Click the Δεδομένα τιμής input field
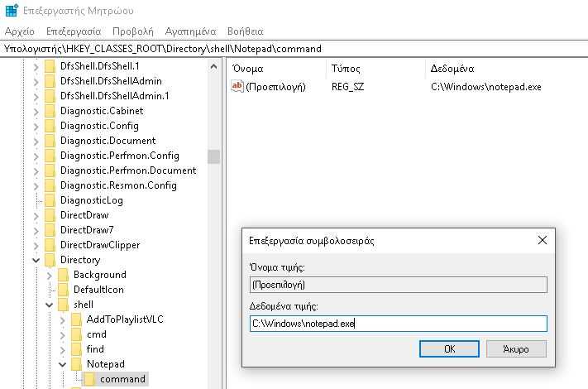Screen dimensions: 588x389 (399, 324)
